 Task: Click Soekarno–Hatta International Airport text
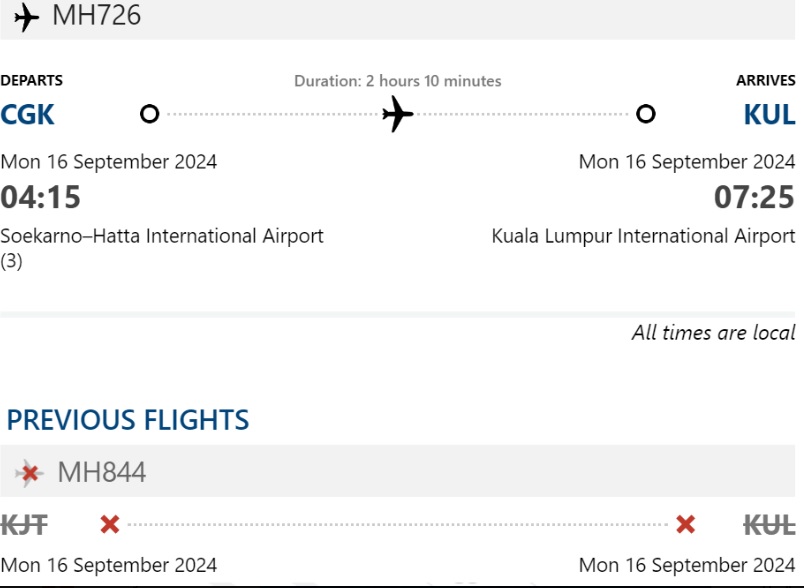(x=162, y=236)
